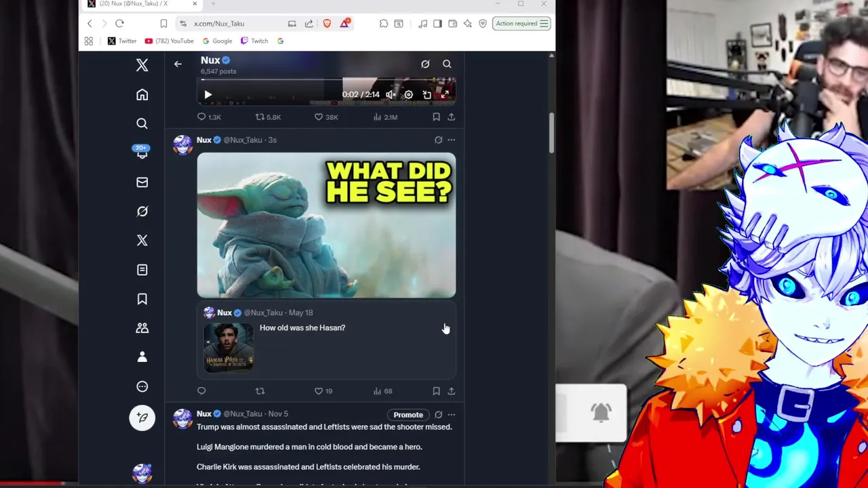Open (782) YouTube bookmark

pyautogui.click(x=169, y=41)
